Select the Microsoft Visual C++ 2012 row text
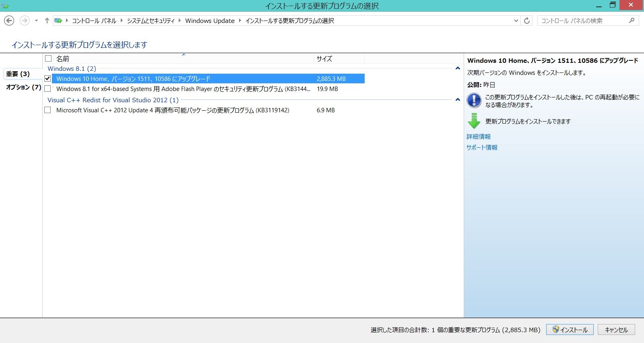This screenshot has width=644, height=343. coord(173,110)
